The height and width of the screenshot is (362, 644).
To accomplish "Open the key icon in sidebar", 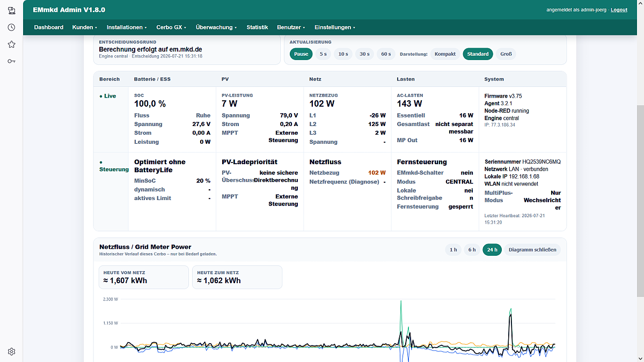I will [11, 61].
